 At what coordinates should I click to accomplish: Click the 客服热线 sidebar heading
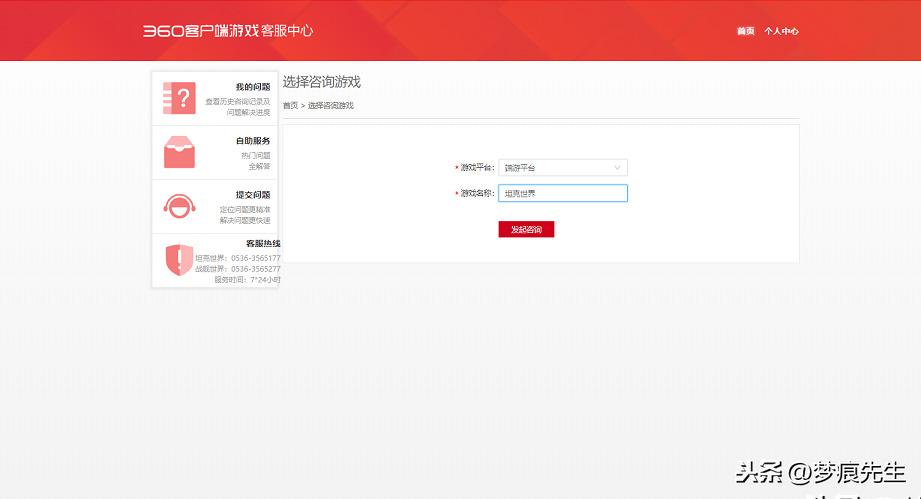tap(263, 244)
